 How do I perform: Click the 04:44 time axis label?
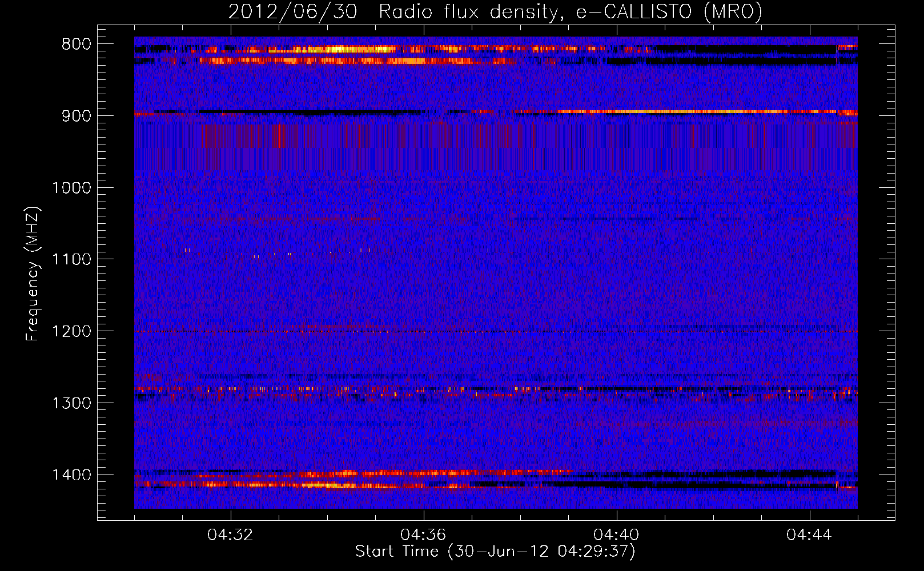tap(810, 535)
